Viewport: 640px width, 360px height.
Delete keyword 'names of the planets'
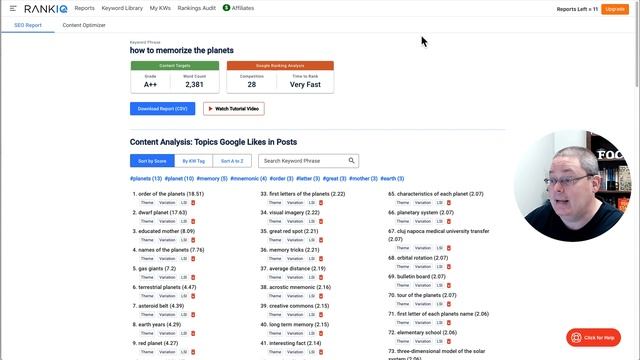point(193,259)
